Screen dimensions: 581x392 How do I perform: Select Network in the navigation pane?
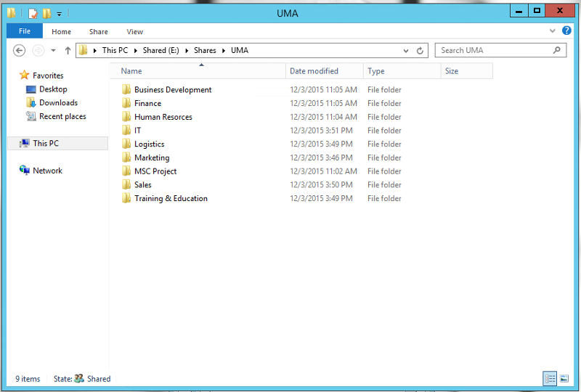click(x=47, y=171)
